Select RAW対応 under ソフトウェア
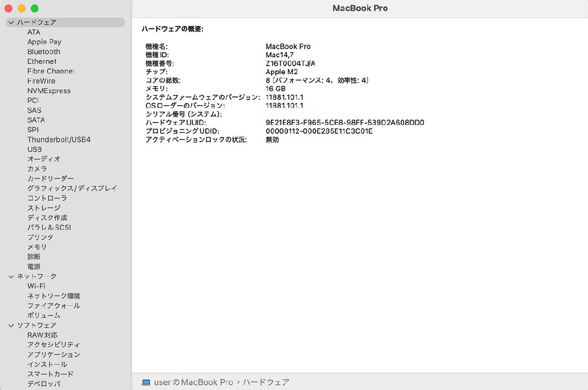588x390 pixels. [x=42, y=335]
